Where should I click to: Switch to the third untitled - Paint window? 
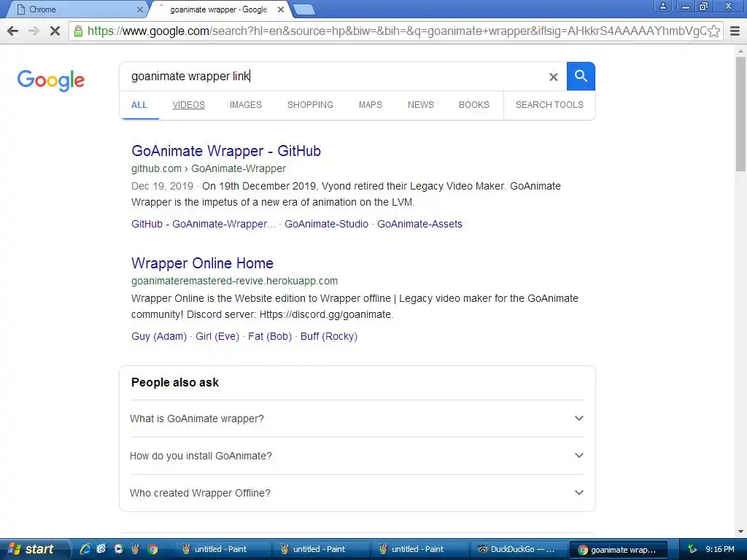pos(419,549)
